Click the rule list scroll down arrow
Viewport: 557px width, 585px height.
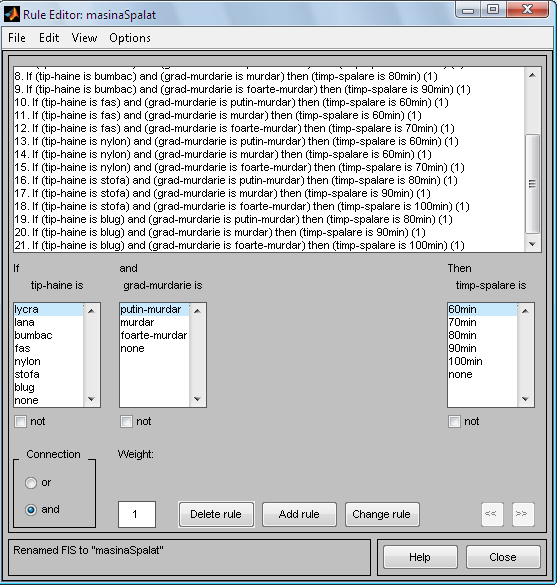(532, 244)
